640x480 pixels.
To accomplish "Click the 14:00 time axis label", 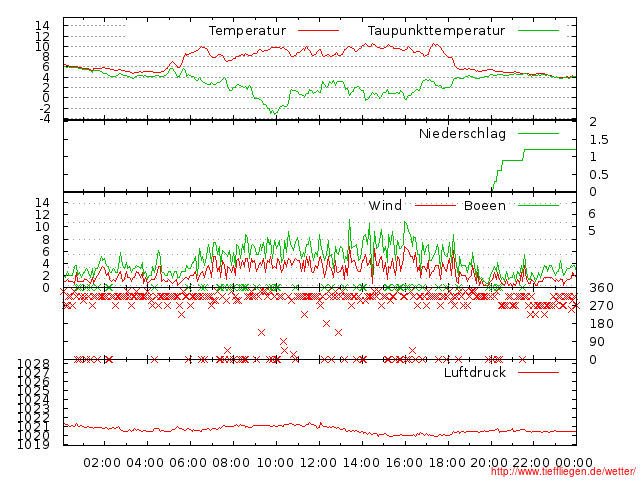I will point(361,463).
